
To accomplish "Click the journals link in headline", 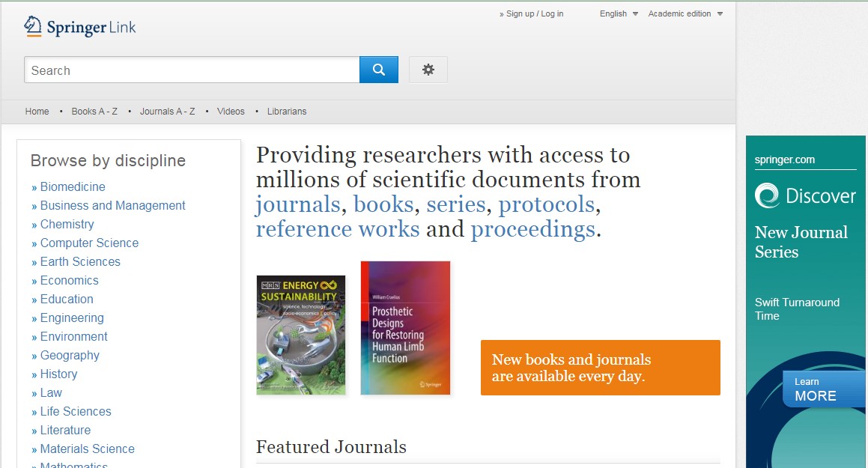I will click(x=298, y=205).
